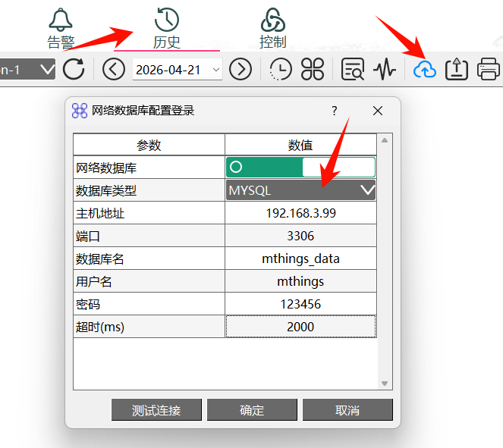Open the 告警 alarm tab
Image resolution: width=503 pixels, height=448 pixels.
(61, 29)
